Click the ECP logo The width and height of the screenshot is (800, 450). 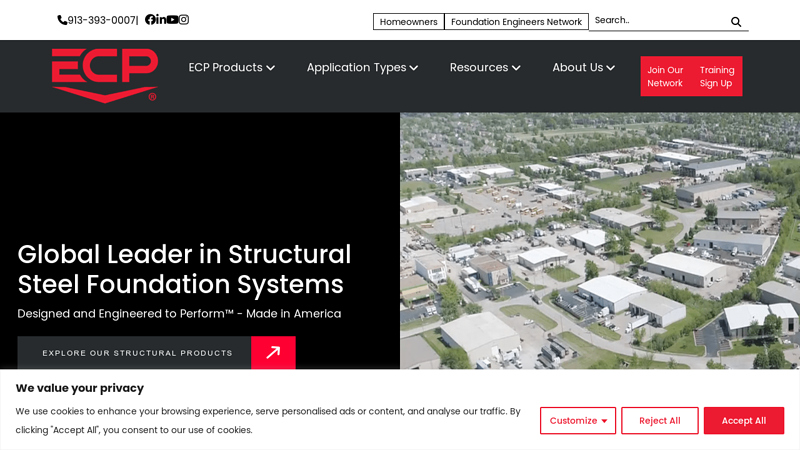pos(105,76)
